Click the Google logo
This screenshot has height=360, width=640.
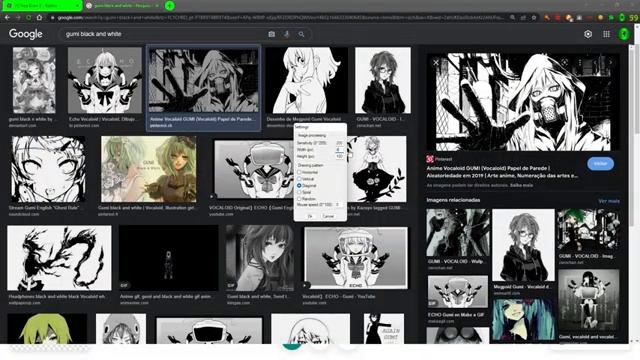point(26,34)
